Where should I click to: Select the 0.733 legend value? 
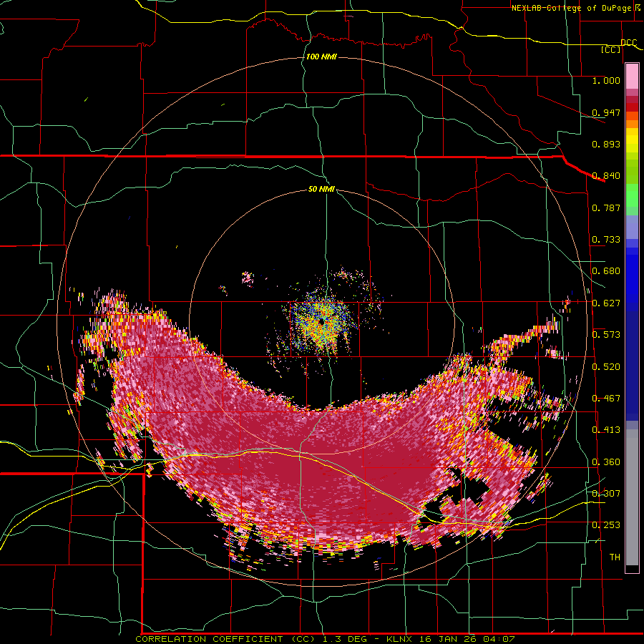click(x=606, y=240)
